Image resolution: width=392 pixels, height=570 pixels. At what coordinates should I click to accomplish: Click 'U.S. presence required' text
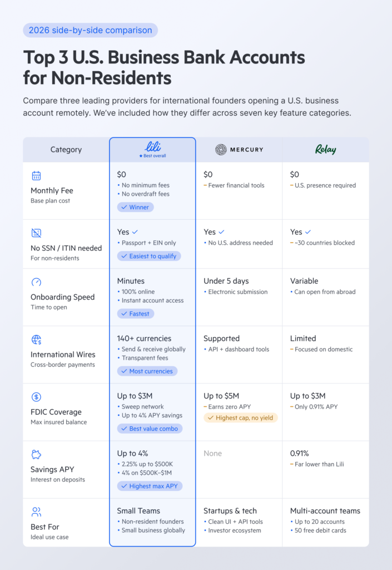[325, 185]
